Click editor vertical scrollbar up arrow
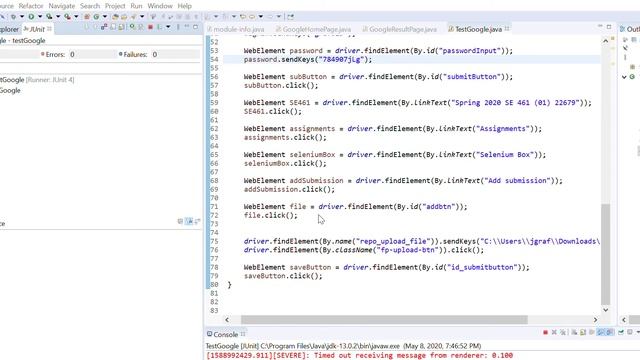Screen dimensions: 640x360 (x=606, y=40)
